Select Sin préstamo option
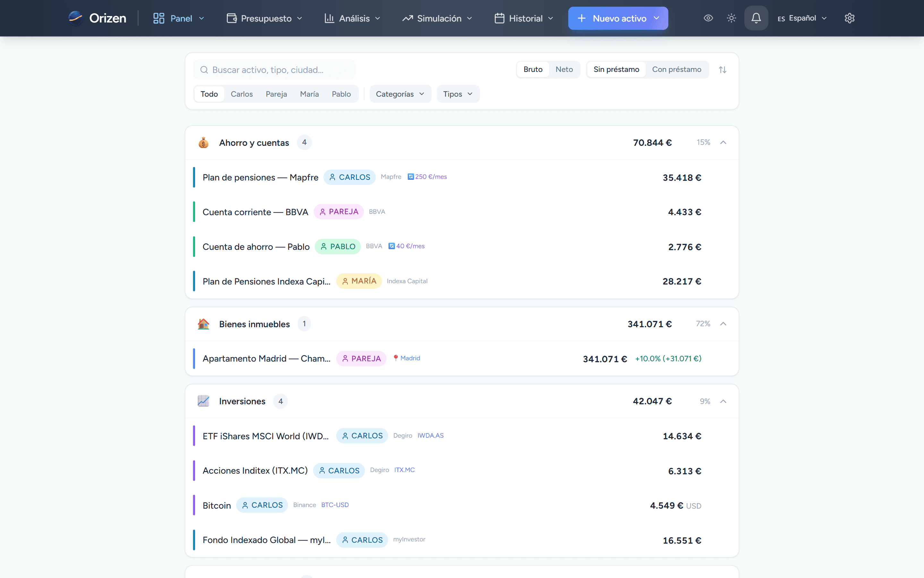Image resolution: width=924 pixels, height=578 pixels. pos(616,69)
